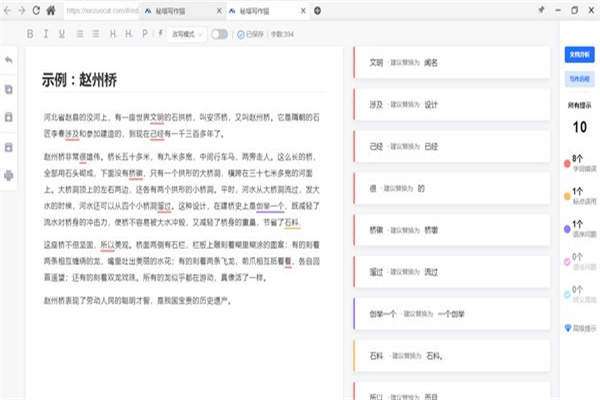600x400 pixels.
Task: Apply bold with the B button
Action: (x=30, y=34)
